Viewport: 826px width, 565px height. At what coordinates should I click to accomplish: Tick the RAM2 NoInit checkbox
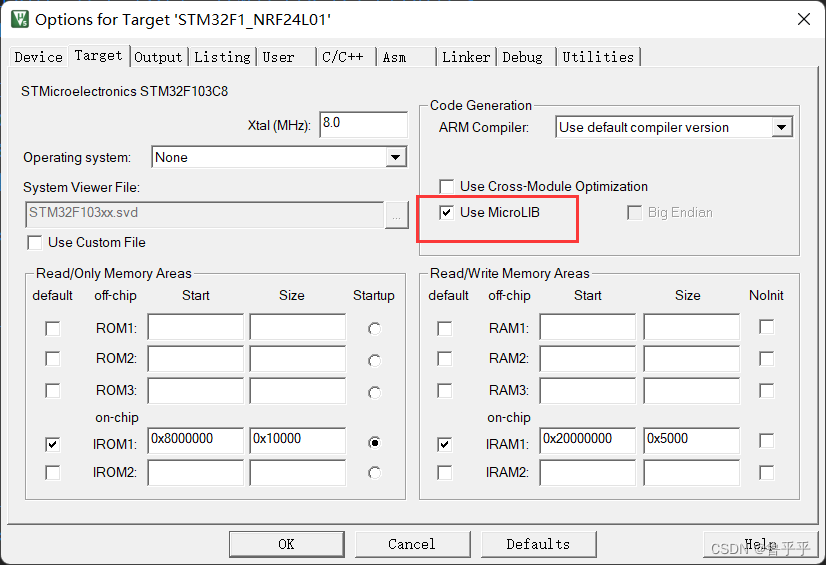click(766, 359)
